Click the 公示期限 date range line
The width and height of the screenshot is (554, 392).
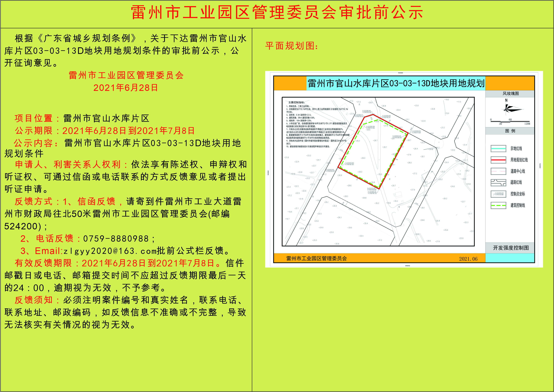(x=105, y=131)
